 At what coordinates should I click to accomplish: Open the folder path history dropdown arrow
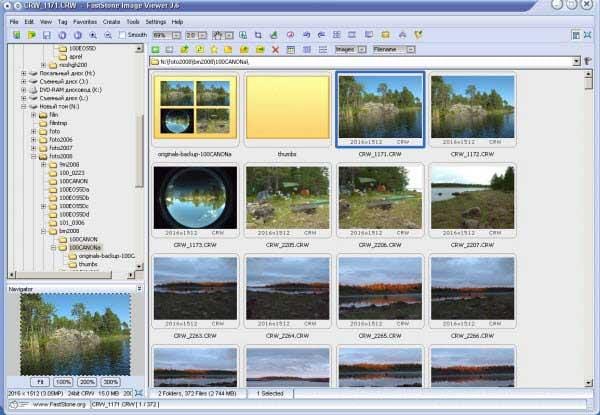tap(577, 62)
